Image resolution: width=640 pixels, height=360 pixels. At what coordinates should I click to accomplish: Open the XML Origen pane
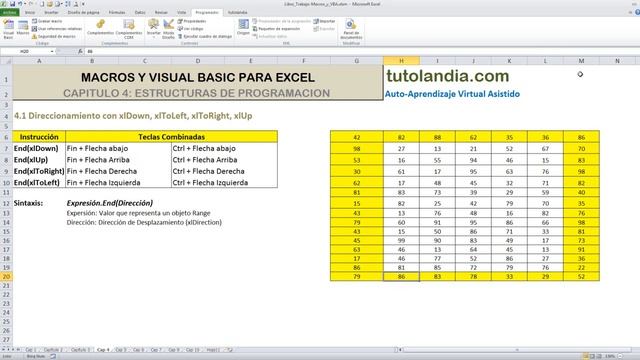[243, 27]
